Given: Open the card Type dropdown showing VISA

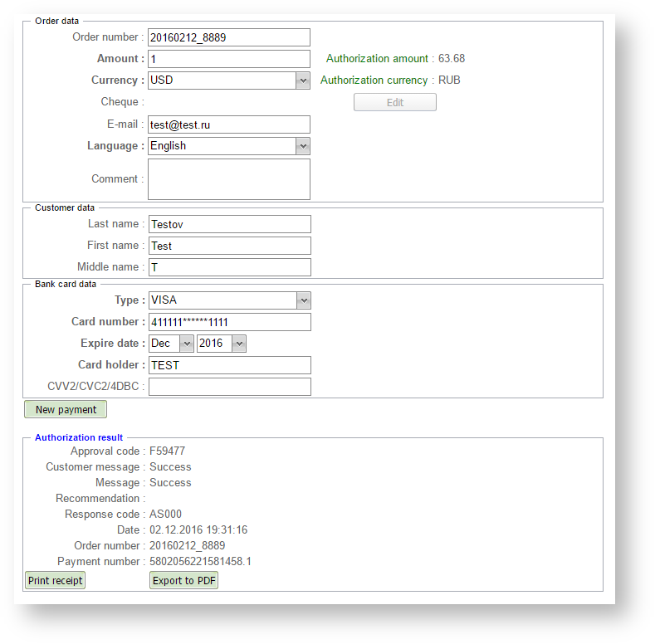Looking at the screenshot, I should coord(230,300).
